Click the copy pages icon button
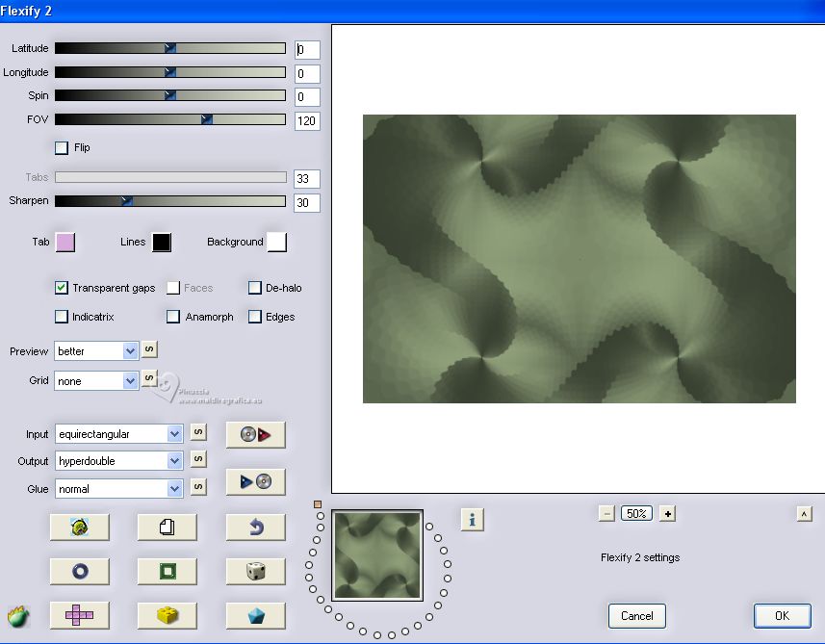The image size is (825, 644). pos(167,527)
